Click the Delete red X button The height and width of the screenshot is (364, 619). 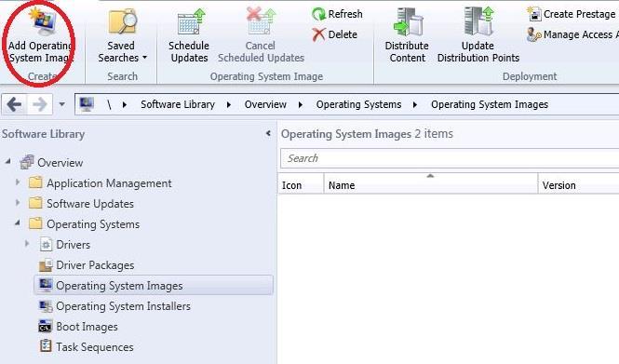pos(318,34)
